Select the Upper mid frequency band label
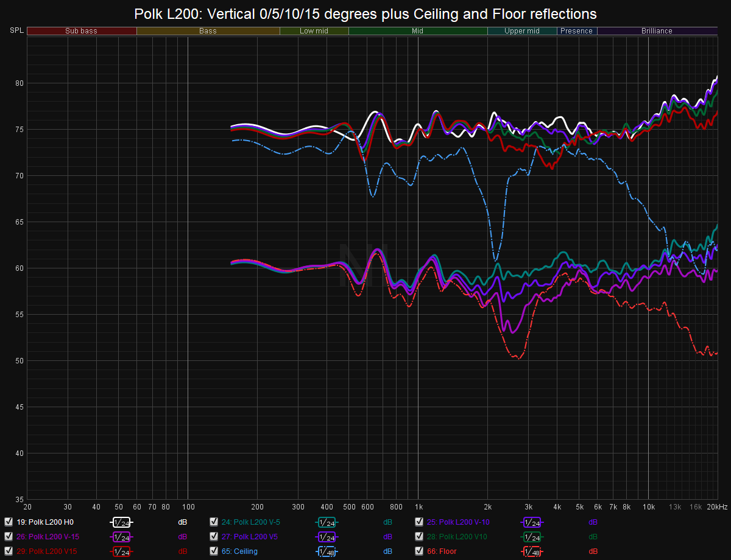Screen dimensions: 731x560 tap(522, 31)
